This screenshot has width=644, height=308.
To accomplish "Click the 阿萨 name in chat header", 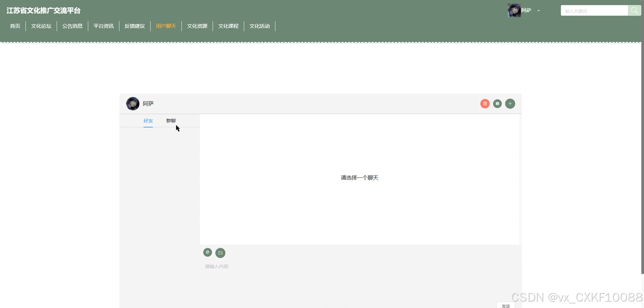I will (148, 104).
